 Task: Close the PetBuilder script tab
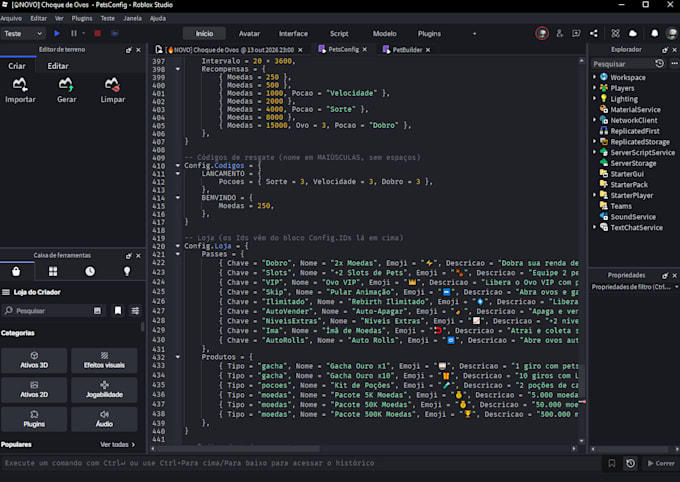pos(428,50)
